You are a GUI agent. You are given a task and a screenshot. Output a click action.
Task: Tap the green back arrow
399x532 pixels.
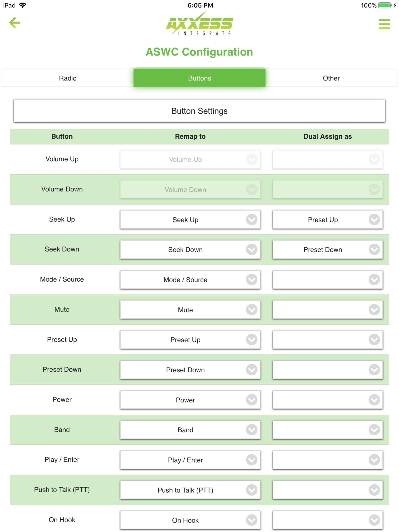point(15,23)
